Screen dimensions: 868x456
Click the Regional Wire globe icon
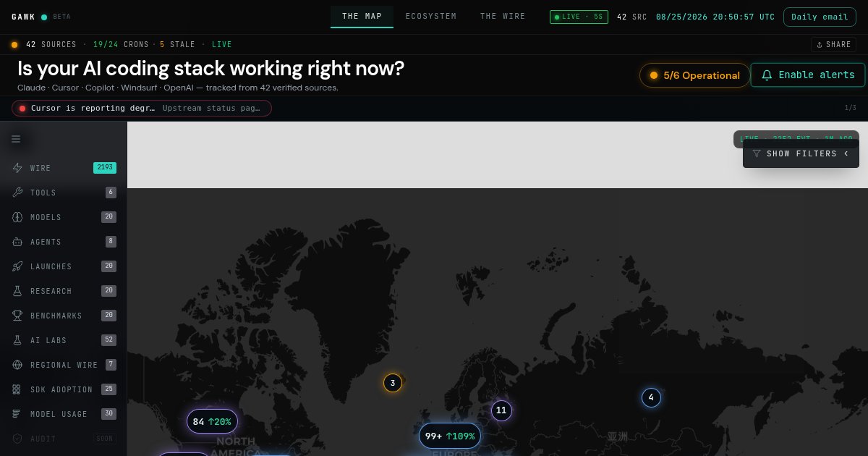17,365
